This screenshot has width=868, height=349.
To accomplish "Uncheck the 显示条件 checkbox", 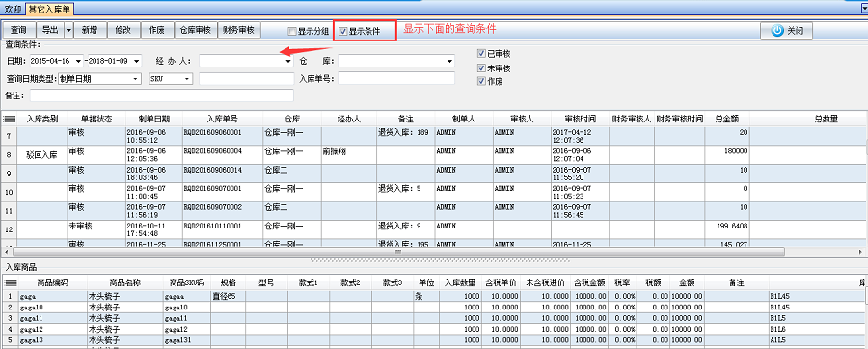I will (343, 32).
